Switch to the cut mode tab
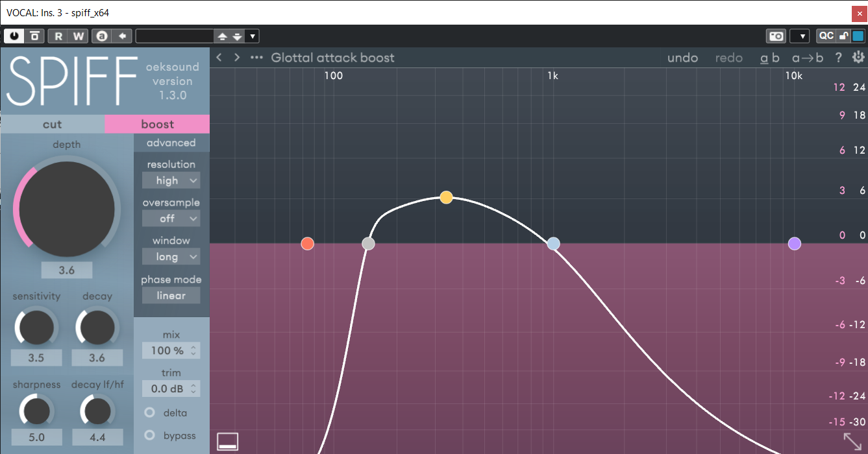This screenshot has width=868, height=454. [x=53, y=124]
